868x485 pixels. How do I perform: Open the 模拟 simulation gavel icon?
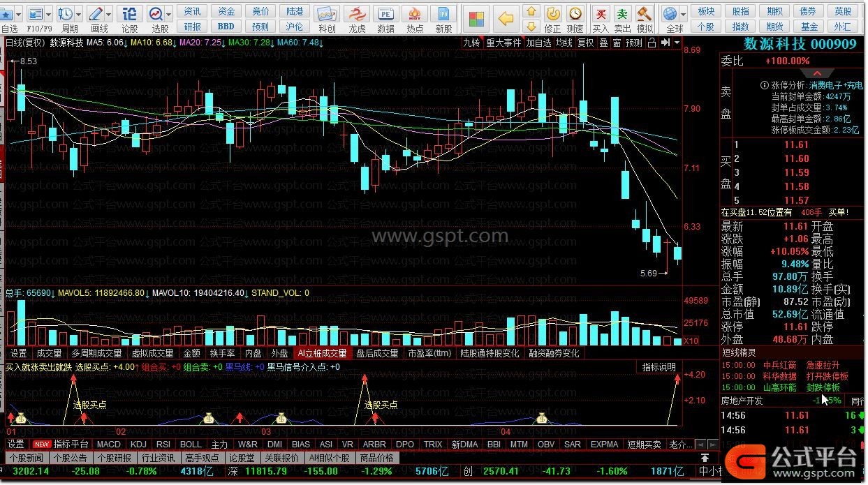[645, 13]
